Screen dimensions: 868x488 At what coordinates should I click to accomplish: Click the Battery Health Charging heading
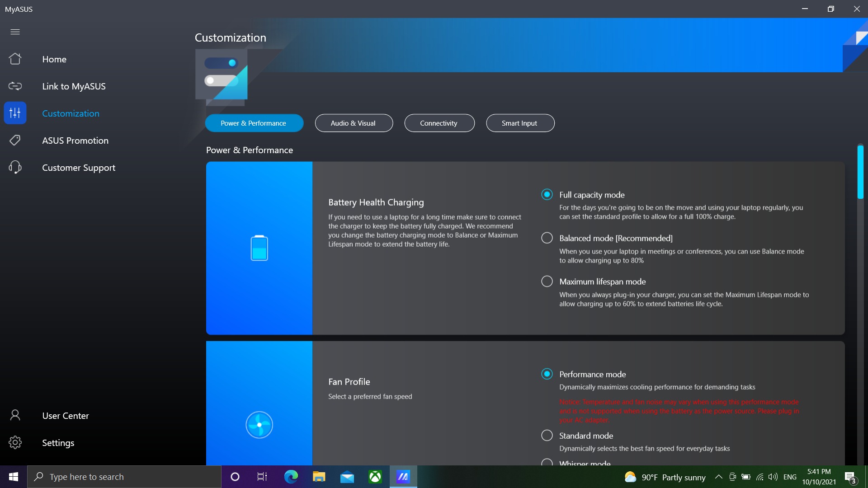[x=376, y=202]
